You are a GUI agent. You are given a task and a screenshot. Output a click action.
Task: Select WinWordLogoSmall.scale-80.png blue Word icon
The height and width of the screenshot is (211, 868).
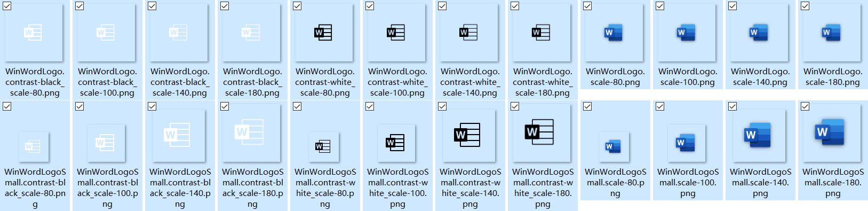click(x=614, y=146)
